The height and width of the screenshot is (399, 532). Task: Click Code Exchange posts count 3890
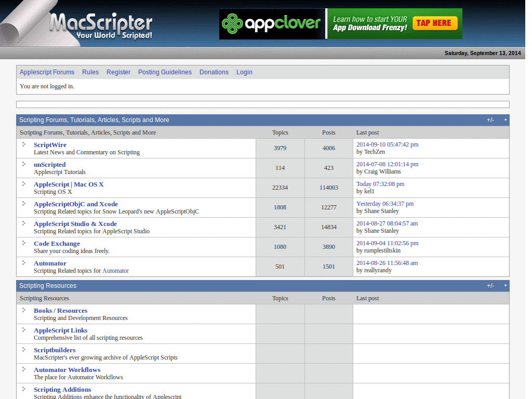[x=329, y=247]
